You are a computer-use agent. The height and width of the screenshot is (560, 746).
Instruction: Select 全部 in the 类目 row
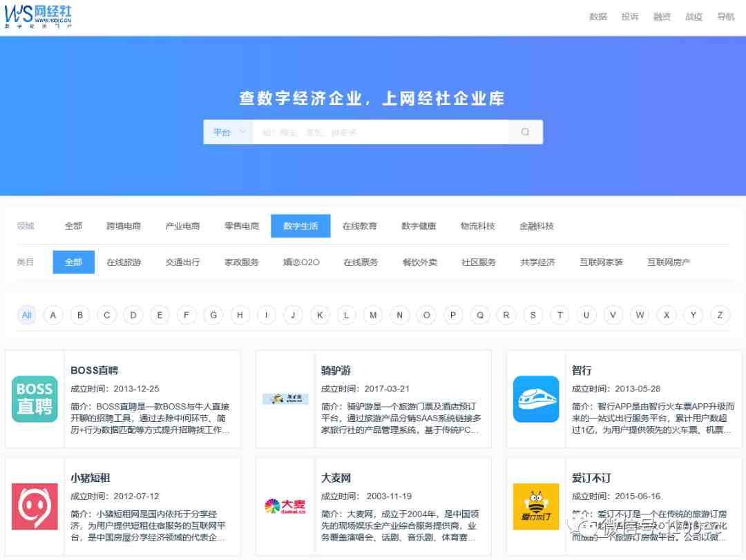coord(73,262)
